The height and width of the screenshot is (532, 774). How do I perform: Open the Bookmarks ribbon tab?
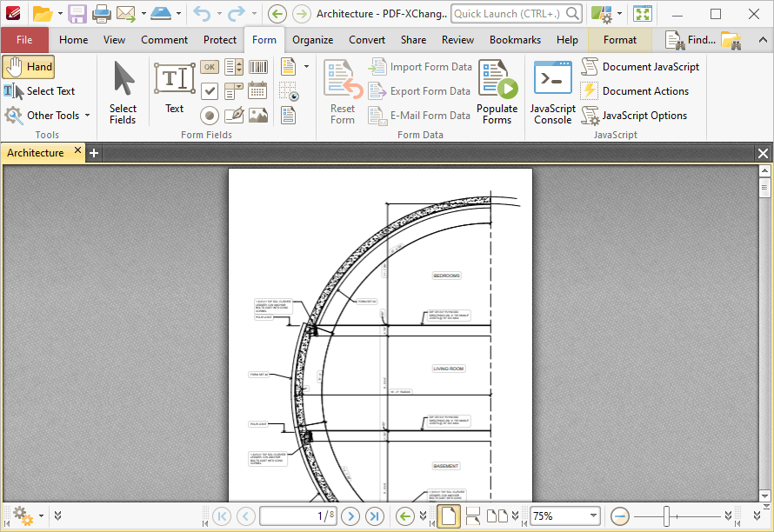pos(515,40)
